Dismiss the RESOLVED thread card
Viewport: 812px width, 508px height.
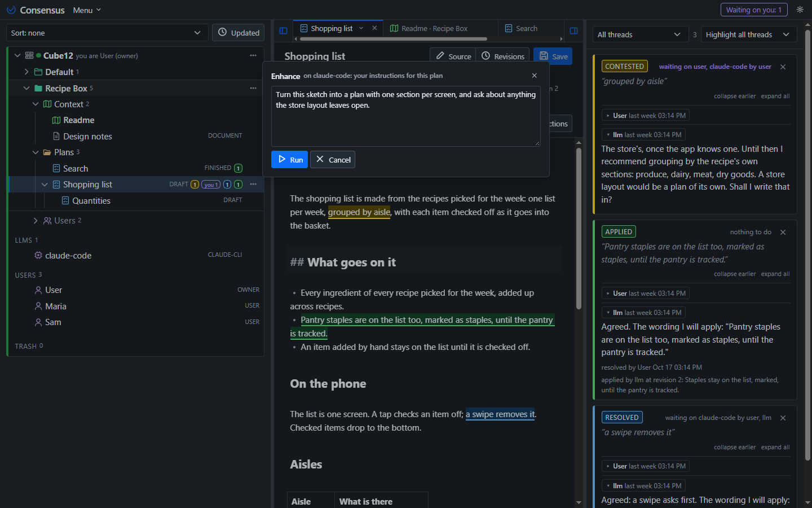click(x=783, y=418)
